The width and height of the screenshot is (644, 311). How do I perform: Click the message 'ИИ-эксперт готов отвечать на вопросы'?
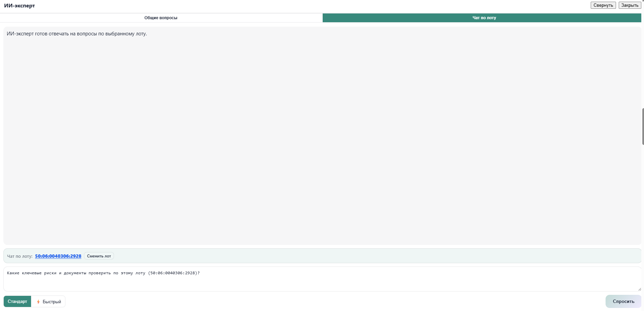(x=77, y=34)
